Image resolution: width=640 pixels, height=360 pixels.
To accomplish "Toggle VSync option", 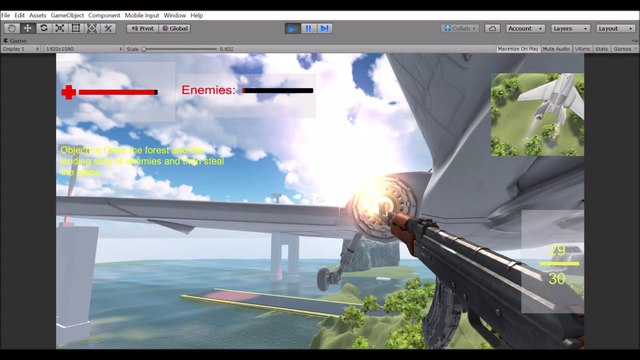I will pos(582,49).
